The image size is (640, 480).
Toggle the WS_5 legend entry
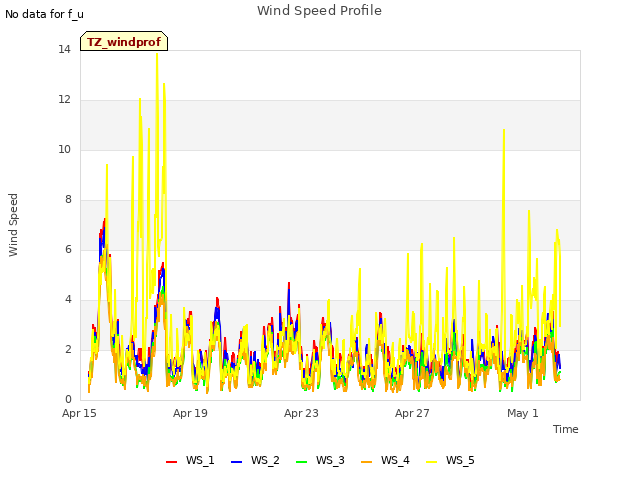(450, 460)
